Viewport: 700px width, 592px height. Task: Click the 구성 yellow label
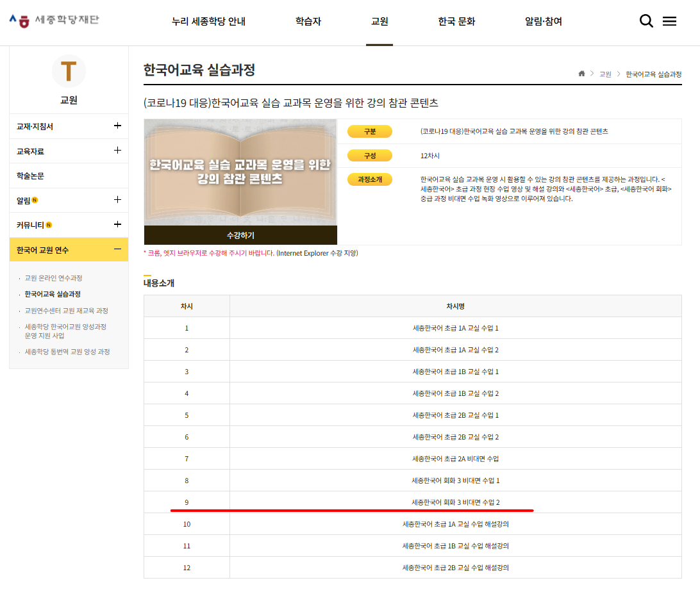pyautogui.click(x=370, y=156)
